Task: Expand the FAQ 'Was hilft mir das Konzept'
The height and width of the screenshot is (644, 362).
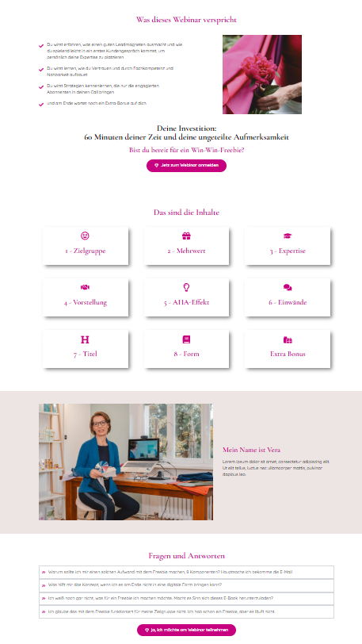Action: (x=186, y=585)
